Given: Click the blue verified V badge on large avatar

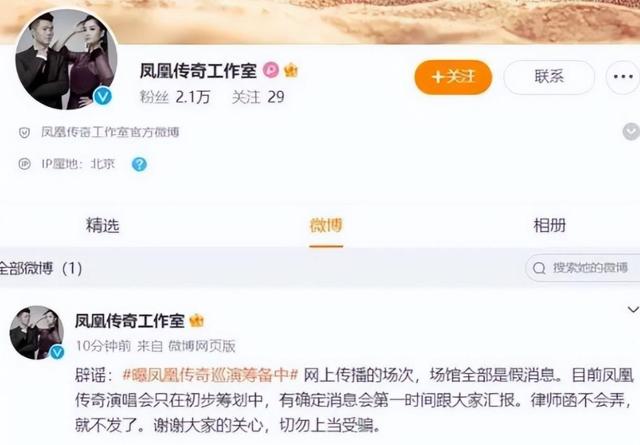Looking at the screenshot, I should [x=102, y=96].
